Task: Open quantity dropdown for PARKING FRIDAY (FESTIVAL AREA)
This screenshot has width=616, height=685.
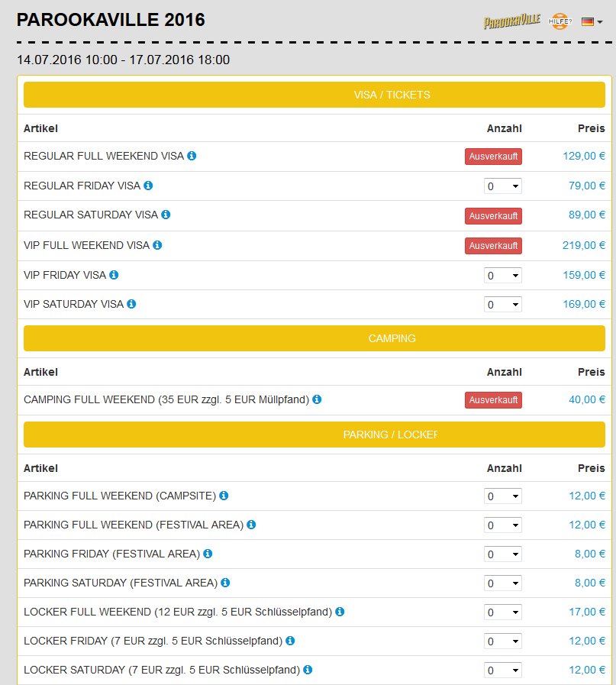Action: click(x=503, y=554)
